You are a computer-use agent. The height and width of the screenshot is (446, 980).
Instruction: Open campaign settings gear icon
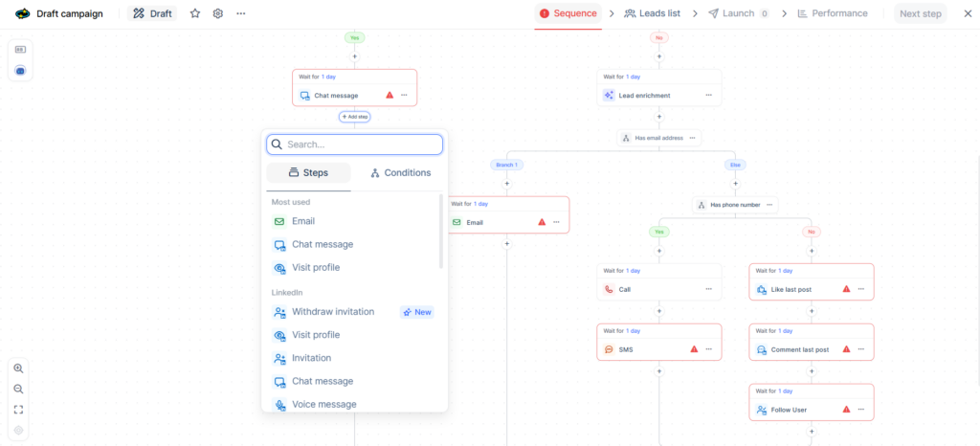click(217, 13)
